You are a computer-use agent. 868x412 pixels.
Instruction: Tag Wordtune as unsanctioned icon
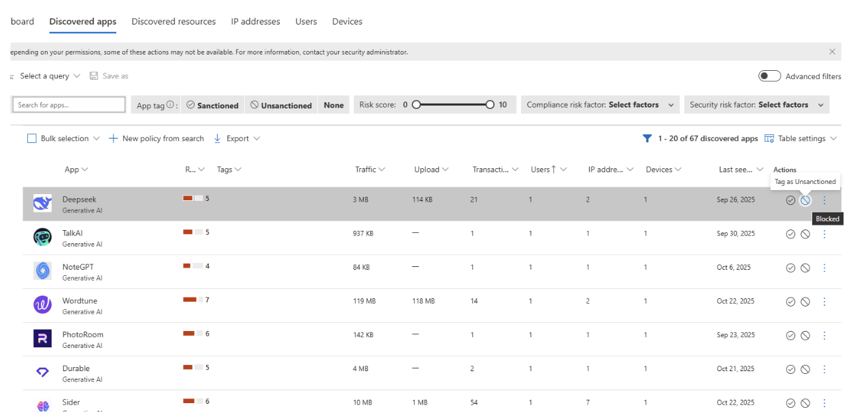pyautogui.click(x=805, y=302)
